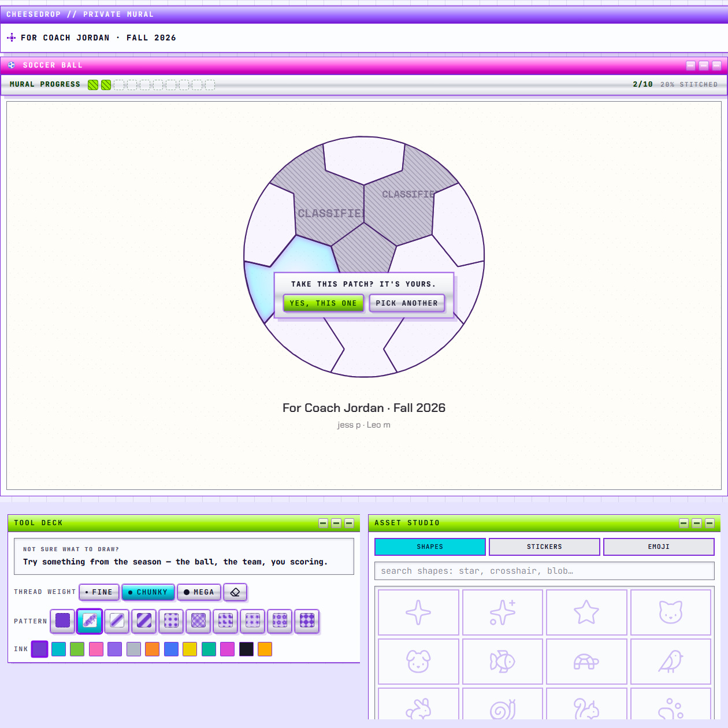The width and height of the screenshot is (728, 728).
Task: Switch to the Shapes tab
Action: (430, 547)
